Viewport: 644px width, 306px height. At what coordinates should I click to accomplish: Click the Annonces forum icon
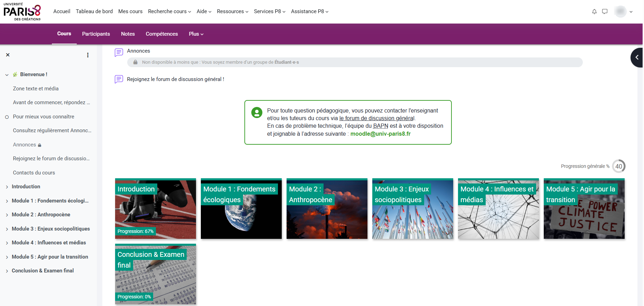pos(119,52)
